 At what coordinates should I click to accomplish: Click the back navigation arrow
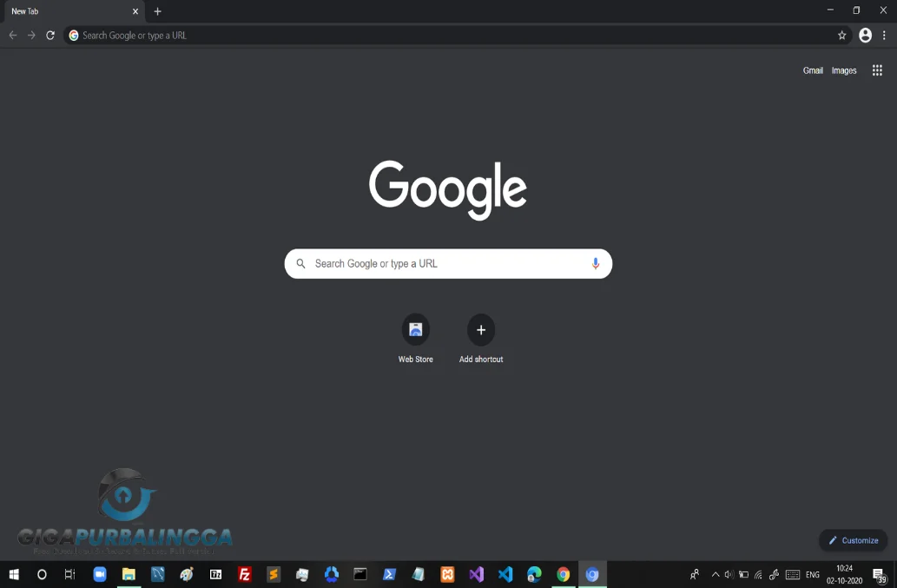click(x=12, y=36)
